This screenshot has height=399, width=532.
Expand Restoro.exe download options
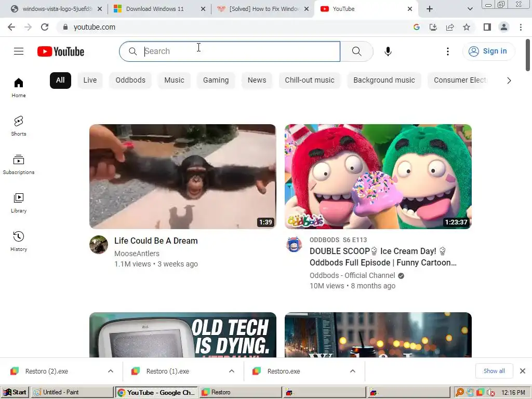[353, 371]
